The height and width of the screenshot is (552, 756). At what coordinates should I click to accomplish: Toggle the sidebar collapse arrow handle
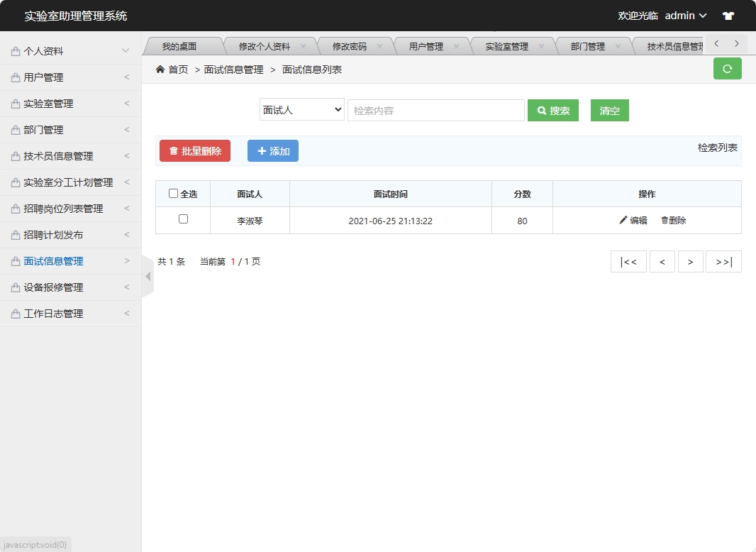pyautogui.click(x=146, y=277)
